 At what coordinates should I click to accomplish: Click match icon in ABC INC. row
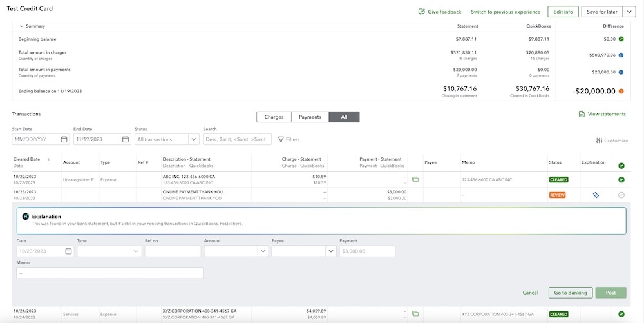(x=415, y=180)
